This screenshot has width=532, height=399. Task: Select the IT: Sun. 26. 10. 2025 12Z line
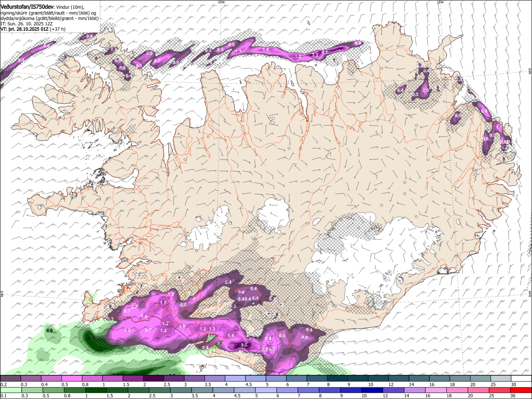[27, 24]
